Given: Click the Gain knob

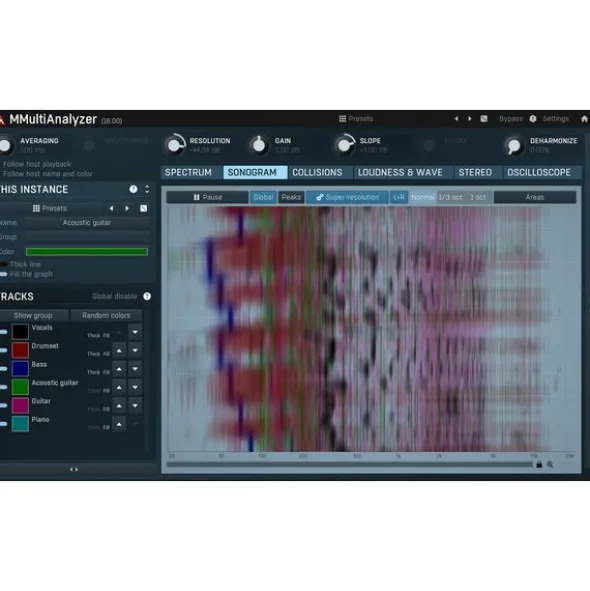Looking at the screenshot, I should point(259,145).
